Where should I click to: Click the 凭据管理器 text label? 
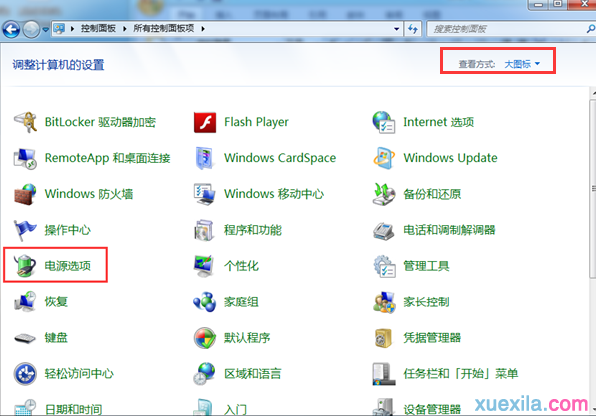pyautogui.click(x=432, y=338)
